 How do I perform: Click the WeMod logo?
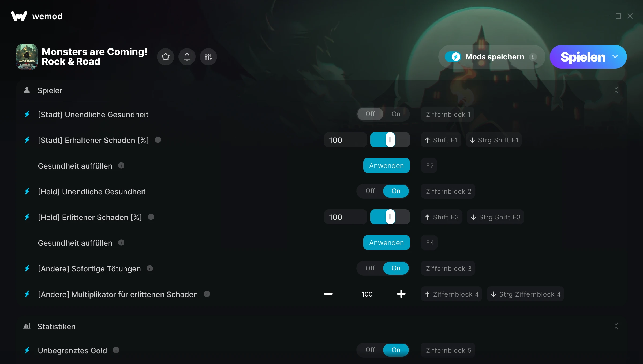point(19,16)
